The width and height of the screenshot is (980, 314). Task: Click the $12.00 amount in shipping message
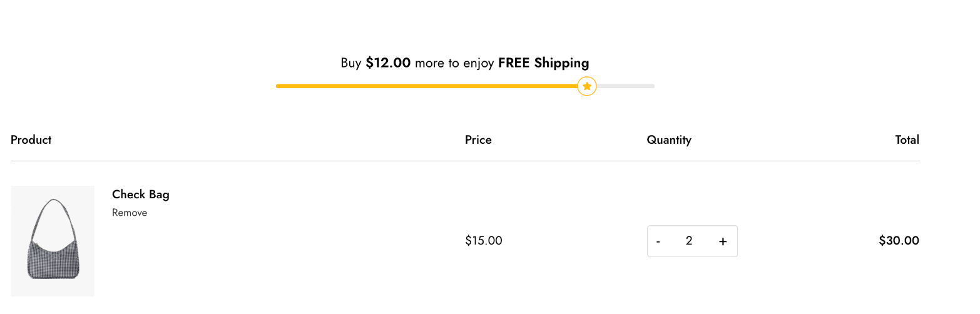(x=388, y=63)
